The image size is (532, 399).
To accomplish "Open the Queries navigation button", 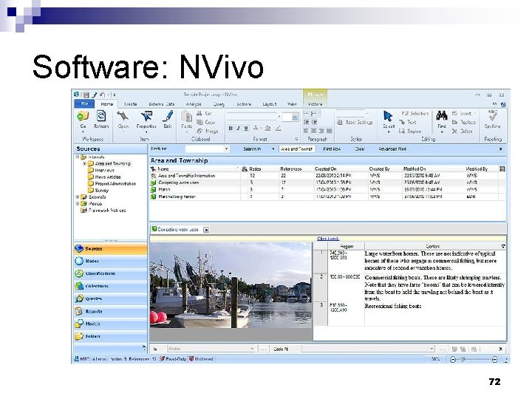I will pyautogui.click(x=111, y=299).
